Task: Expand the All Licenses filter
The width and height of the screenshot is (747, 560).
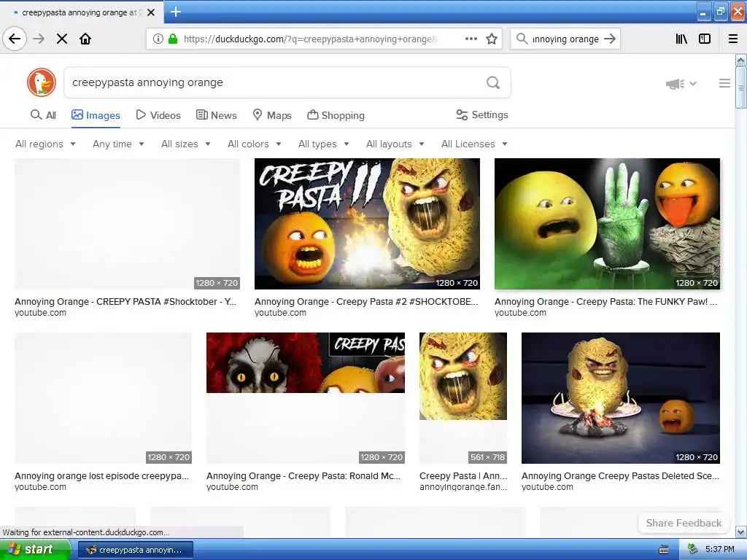Action: pyautogui.click(x=474, y=144)
